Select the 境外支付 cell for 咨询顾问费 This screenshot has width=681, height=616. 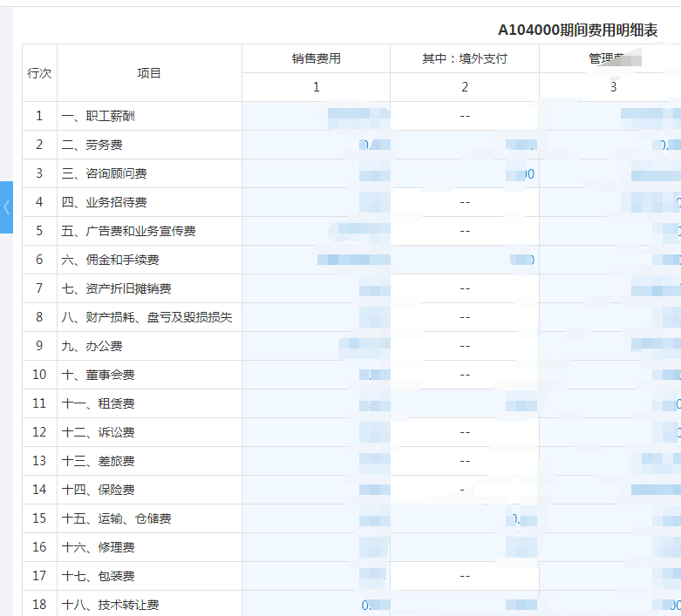coord(464,173)
